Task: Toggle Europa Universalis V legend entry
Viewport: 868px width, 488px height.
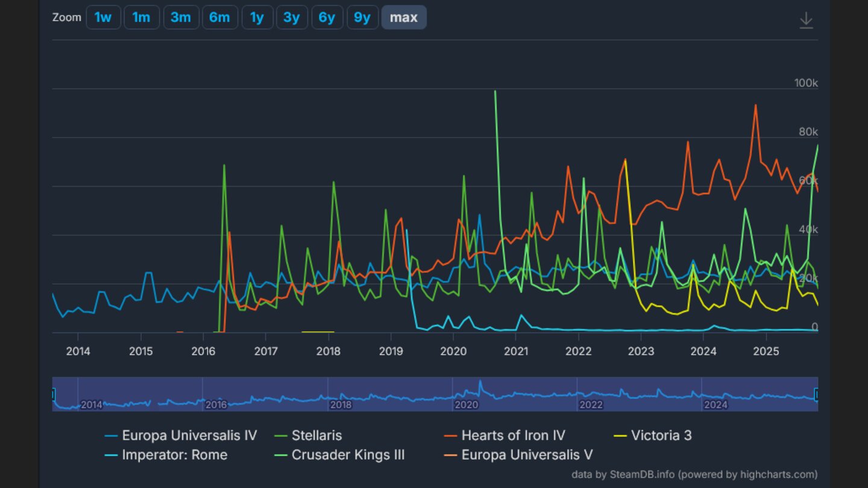Action: click(527, 454)
